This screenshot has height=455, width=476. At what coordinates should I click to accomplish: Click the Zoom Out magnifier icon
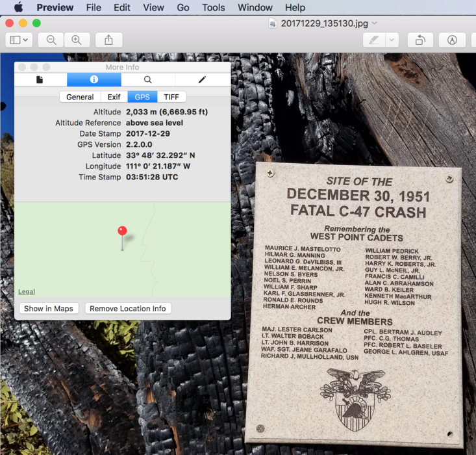[51, 40]
